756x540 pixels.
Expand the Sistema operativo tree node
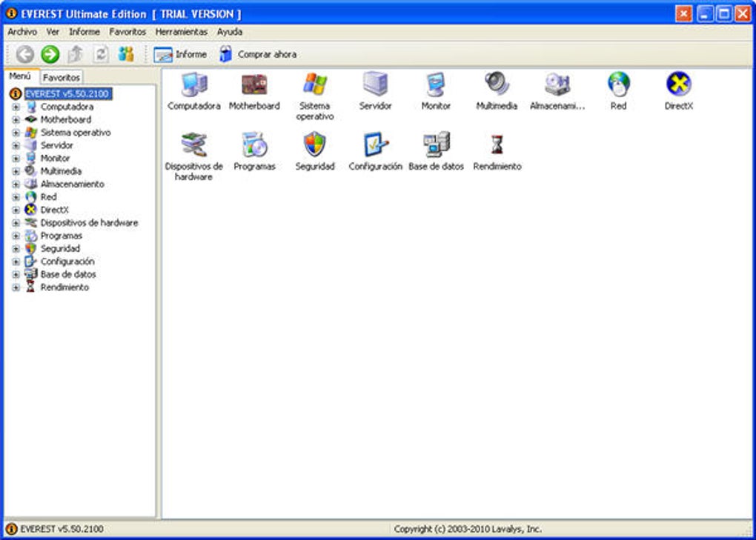point(16,133)
